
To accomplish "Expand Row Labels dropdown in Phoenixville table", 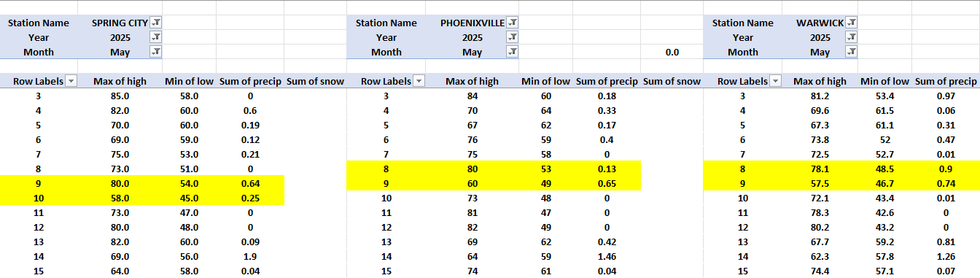I will click(x=419, y=81).
